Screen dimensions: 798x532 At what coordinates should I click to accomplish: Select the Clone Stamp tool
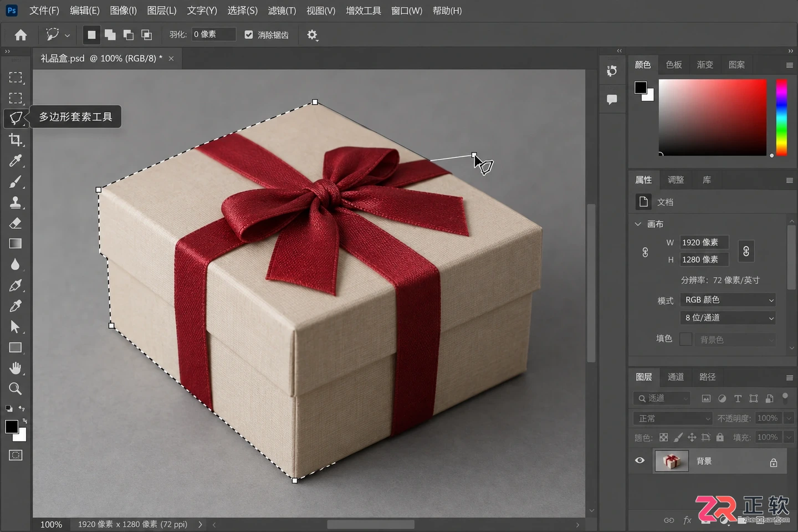click(16, 202)
